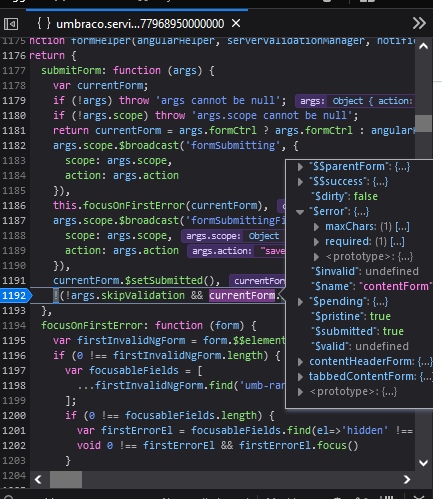
Task: Click line number 1186 in the gutter
Action: point(14,206)
